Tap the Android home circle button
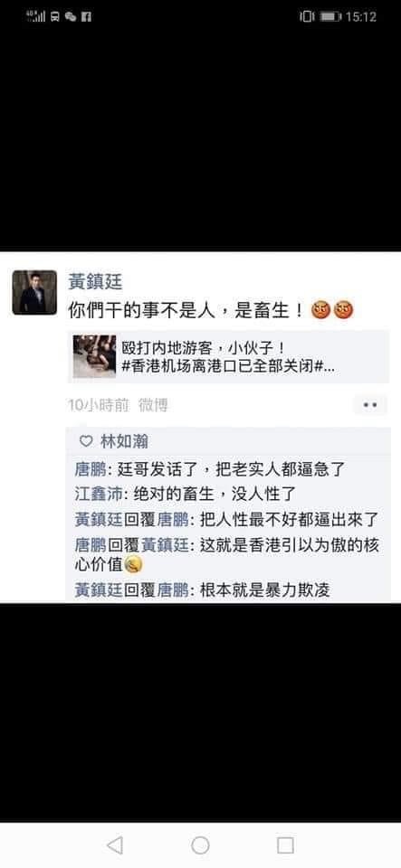 tap(200, 844)
